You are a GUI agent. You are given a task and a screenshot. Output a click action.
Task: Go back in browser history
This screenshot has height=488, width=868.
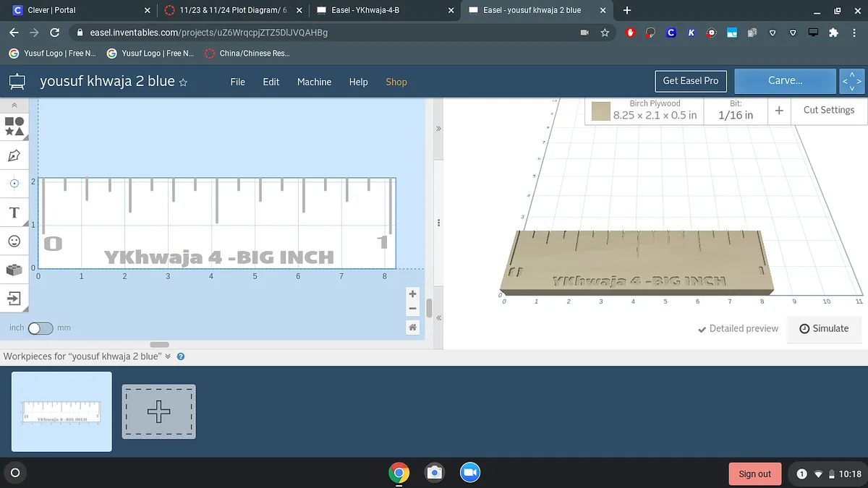click(14, 33)
